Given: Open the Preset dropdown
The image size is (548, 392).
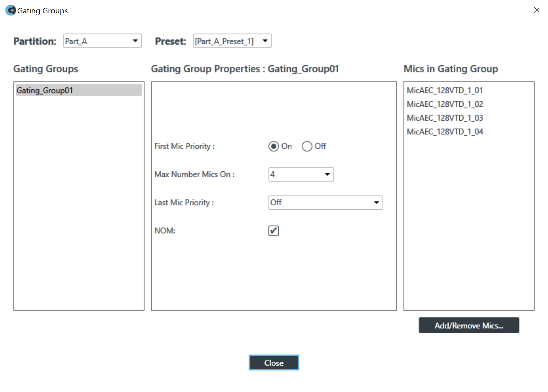Looking at the screenshot, I should (x=265, y=41).
